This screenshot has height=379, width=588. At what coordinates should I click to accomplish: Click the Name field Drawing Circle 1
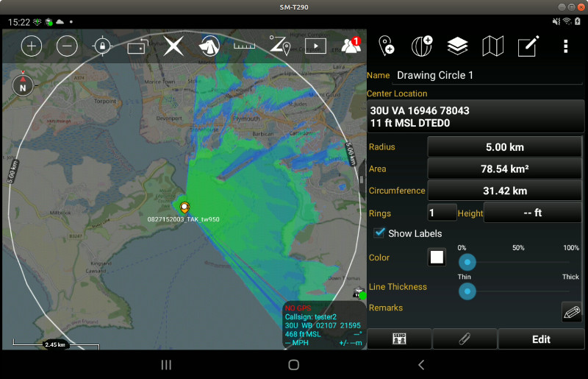(488, 75)
